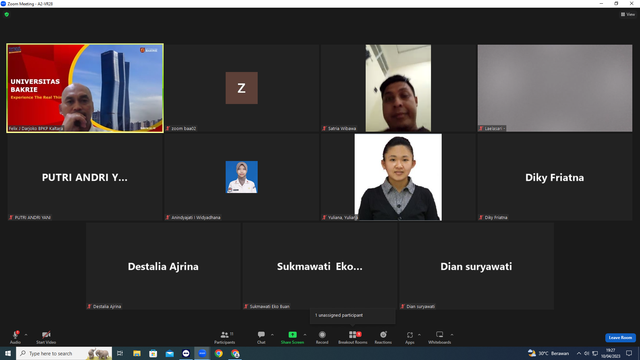
Task: Open the Participants panel
Action: click(x=224, y=337)
